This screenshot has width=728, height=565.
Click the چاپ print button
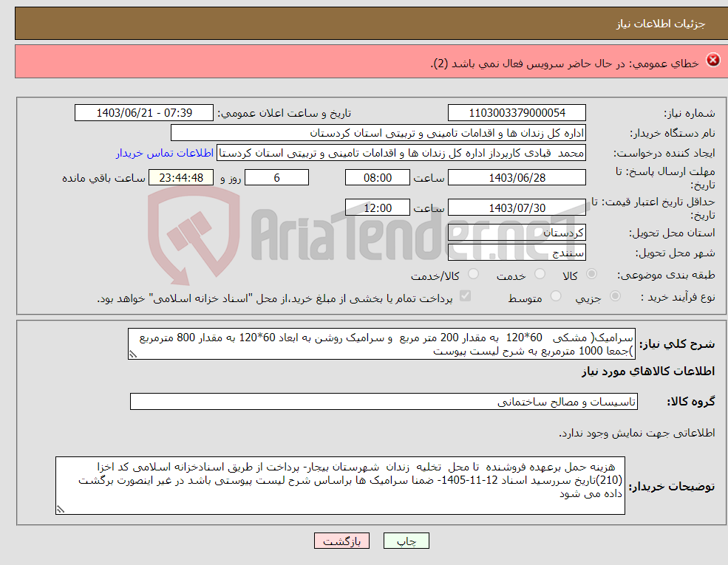point(406,541)
